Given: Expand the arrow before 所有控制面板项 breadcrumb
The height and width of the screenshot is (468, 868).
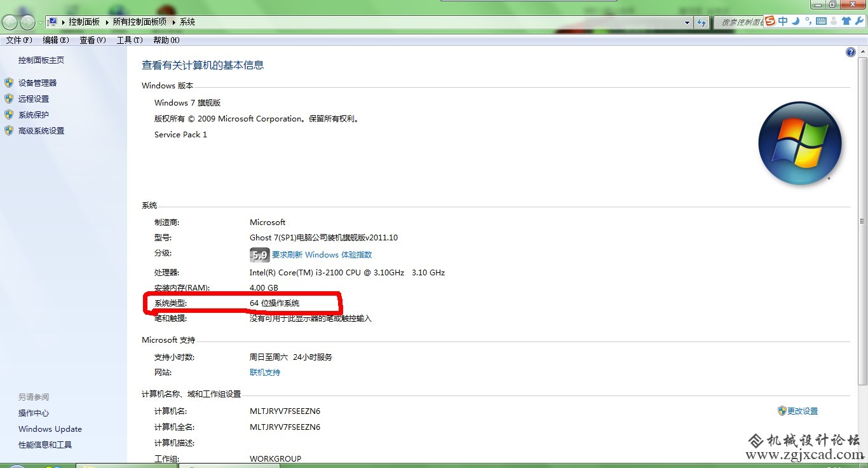Looking at the screenshot, I should (x=107, y=22).
